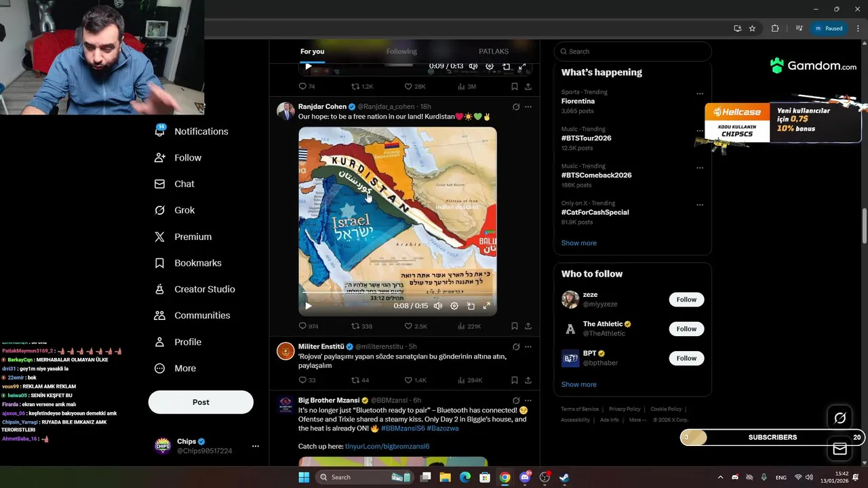Open more options on Ranjdar Cohen's post

pyautogui.click(x=528, y=107)
